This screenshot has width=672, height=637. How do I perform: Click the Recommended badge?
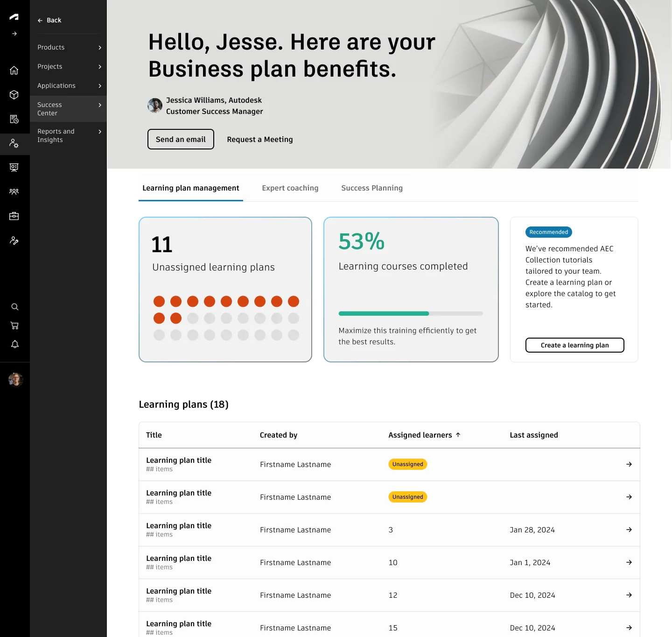click(549, 232)
